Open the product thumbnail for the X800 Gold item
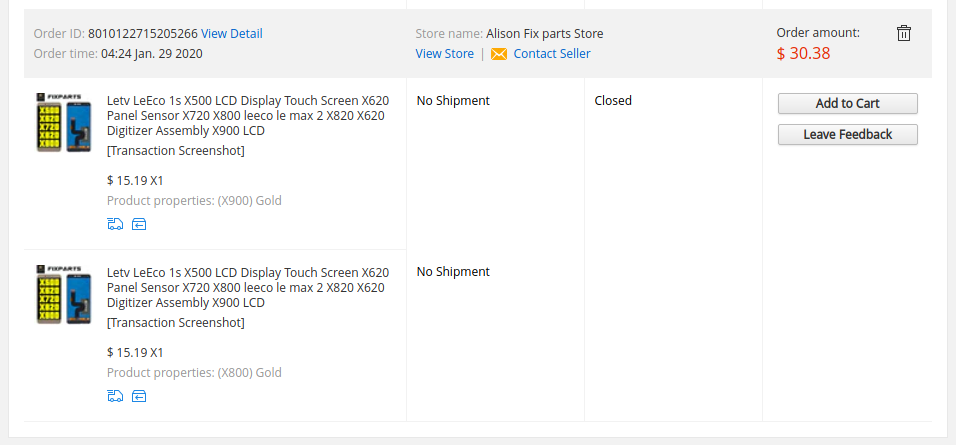 (x=63, y=294)
